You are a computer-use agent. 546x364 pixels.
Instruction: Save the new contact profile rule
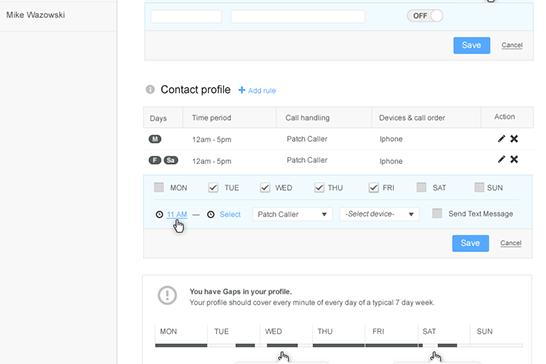[470, 243]
